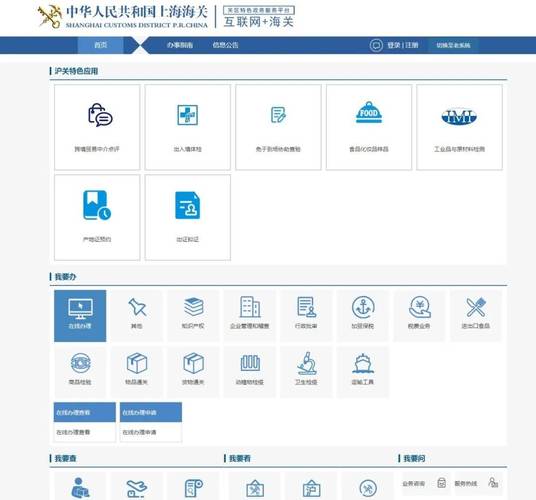Viewport: 536px width, 500px height.
Task: Click the phone icon under 我要问
Action: 441,483
